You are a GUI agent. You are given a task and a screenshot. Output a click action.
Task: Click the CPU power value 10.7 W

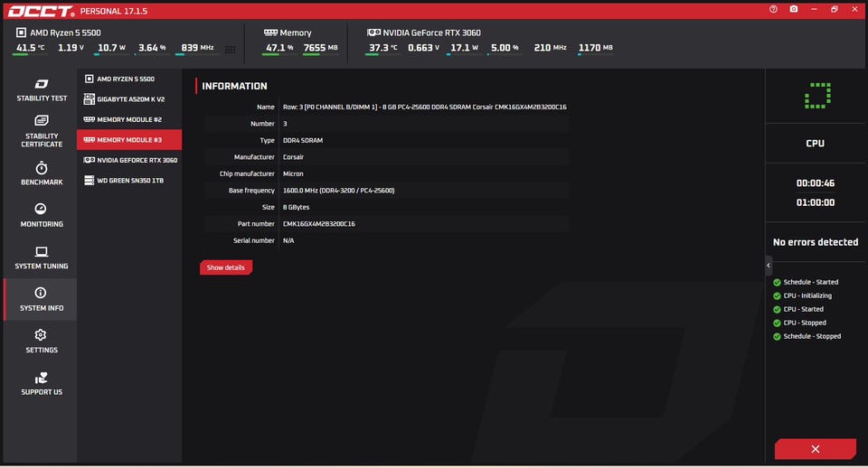(x=111, y=48)
